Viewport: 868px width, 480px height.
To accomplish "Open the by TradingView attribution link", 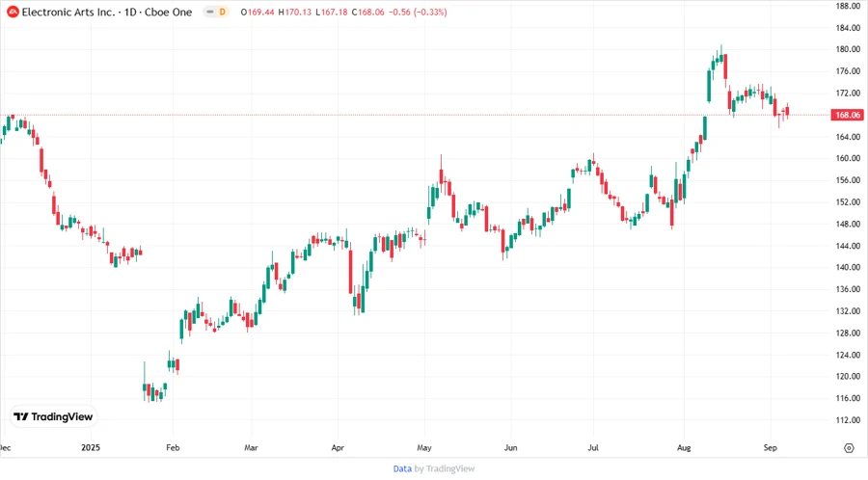I will 445,468.
